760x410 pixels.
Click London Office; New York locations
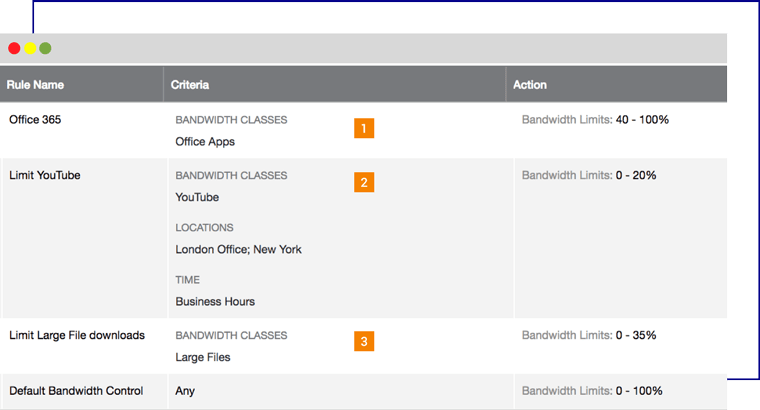pyautogui.click(x=238, y=249)
